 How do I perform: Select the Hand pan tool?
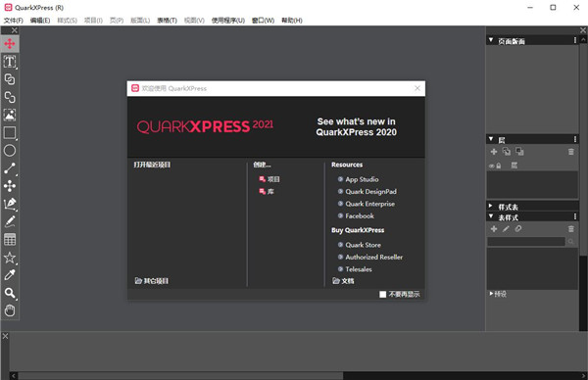click(x=10, y=310)
